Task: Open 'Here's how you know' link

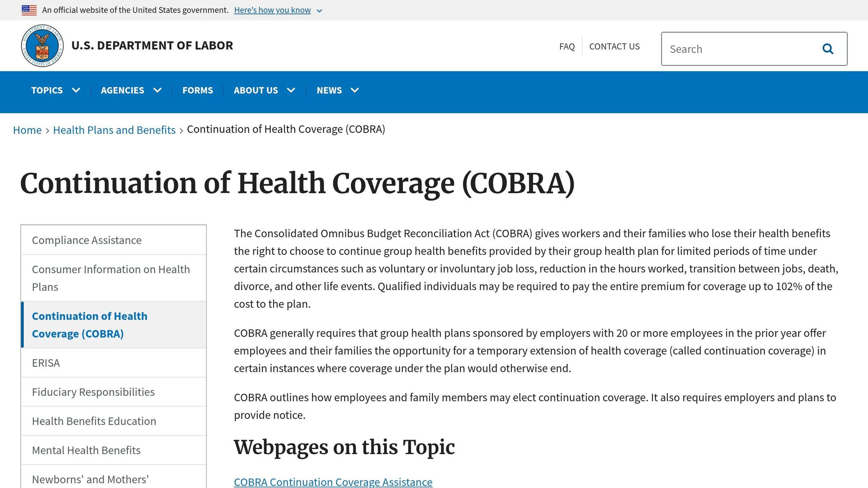Action: click(273, 10)
